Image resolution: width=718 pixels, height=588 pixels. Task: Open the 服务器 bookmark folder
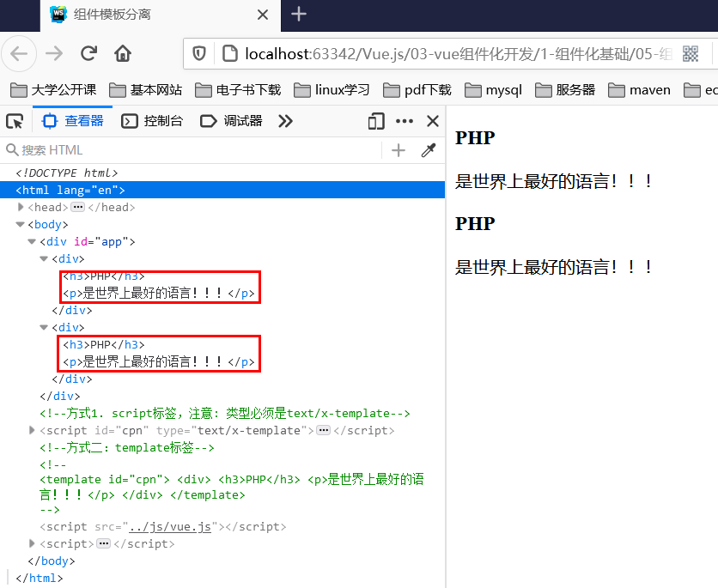coord(565,90)
